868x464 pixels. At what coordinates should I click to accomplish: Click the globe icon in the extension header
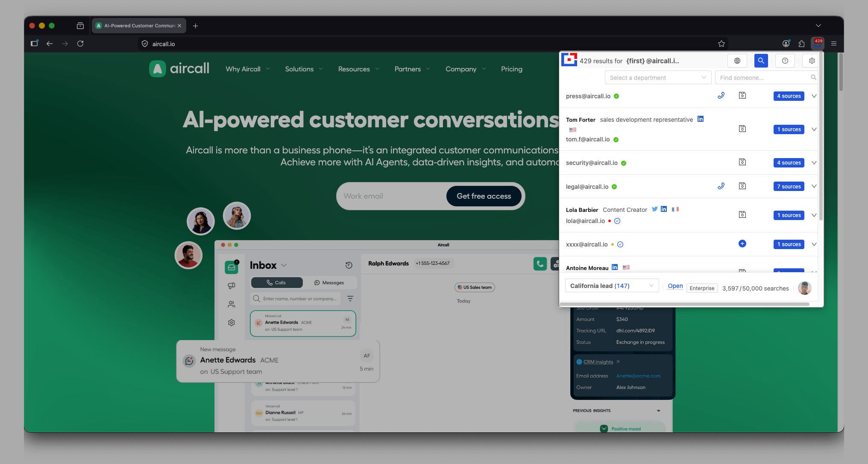[737, 60]
